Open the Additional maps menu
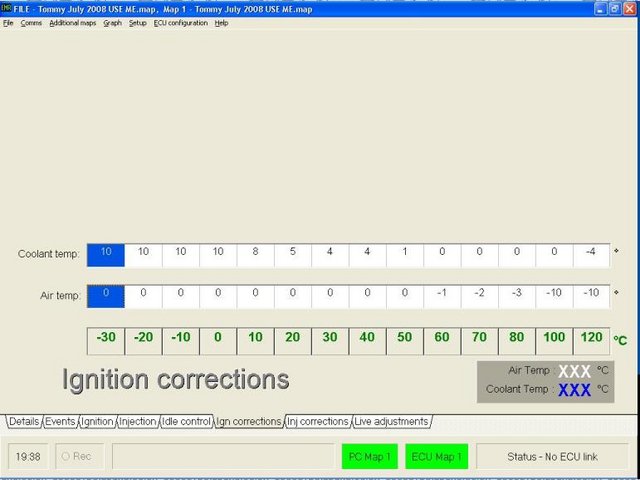The height and width of the screenshot is (480, 640). coord(73,23)
